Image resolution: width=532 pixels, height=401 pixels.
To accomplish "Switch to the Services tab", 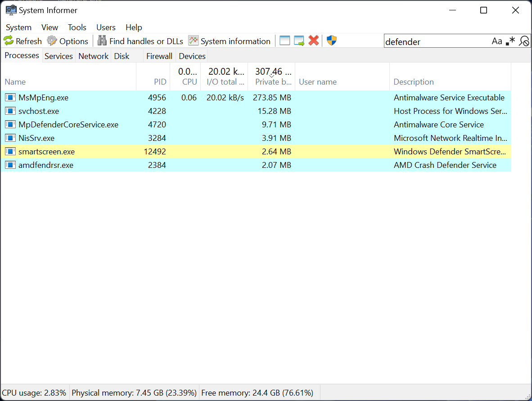I will (59, 56).
